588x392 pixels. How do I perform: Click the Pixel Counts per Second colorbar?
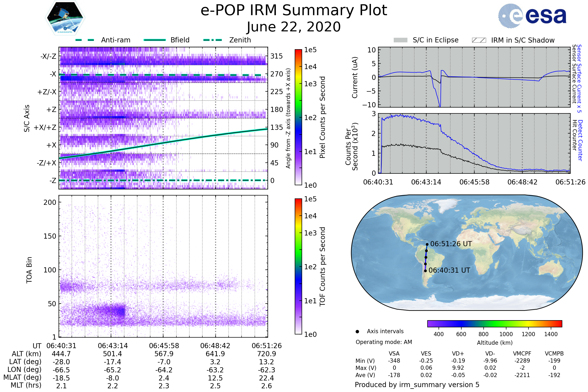(298, 117)
